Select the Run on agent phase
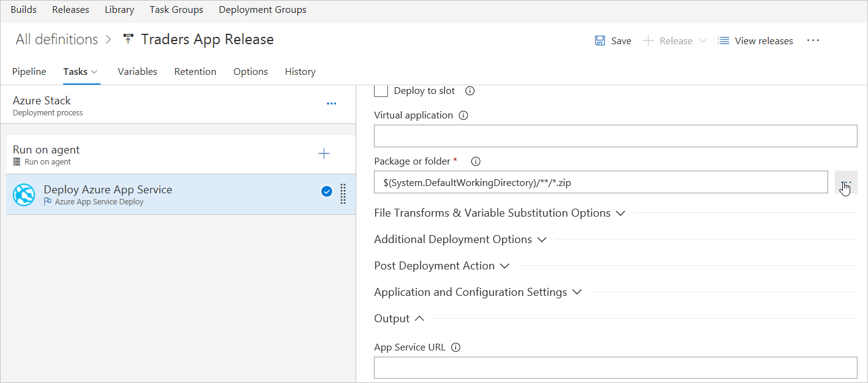Viewport: 868px width, 383px height. 181,155
